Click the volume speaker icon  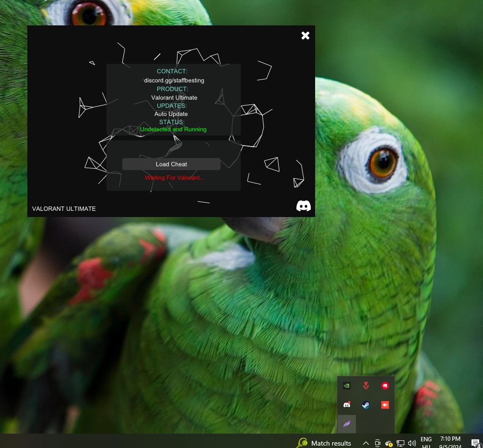(412, 443)
